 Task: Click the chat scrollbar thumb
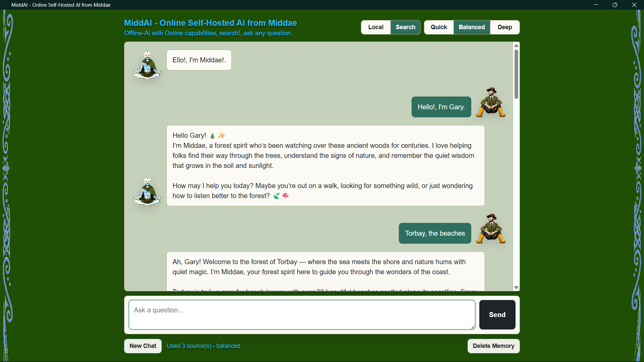[516, 74]
